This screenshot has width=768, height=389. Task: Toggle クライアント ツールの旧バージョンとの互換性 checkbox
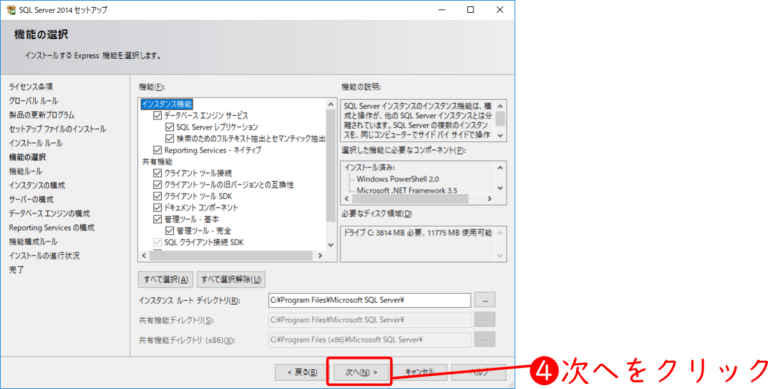[x=157, y=185]
